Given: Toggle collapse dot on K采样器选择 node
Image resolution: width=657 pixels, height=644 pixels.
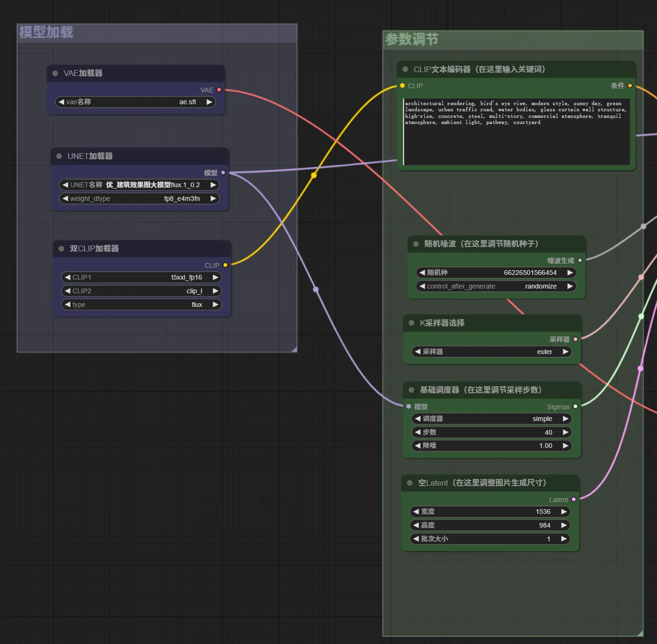Looking at the screenshot, I should point(412,323).
